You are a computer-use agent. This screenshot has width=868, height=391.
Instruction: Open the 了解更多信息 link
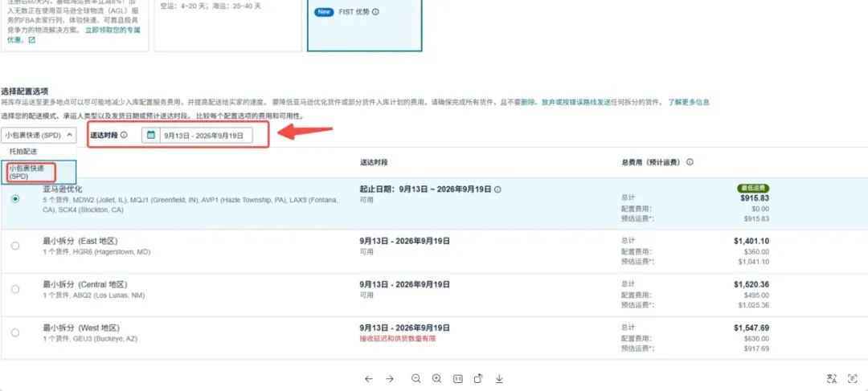tap(689, 102)
